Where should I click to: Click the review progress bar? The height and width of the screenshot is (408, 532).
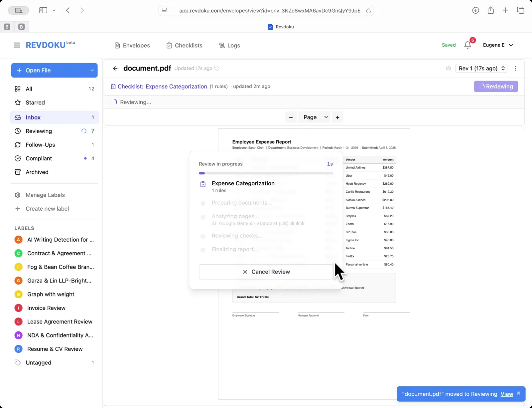[266, 173]
